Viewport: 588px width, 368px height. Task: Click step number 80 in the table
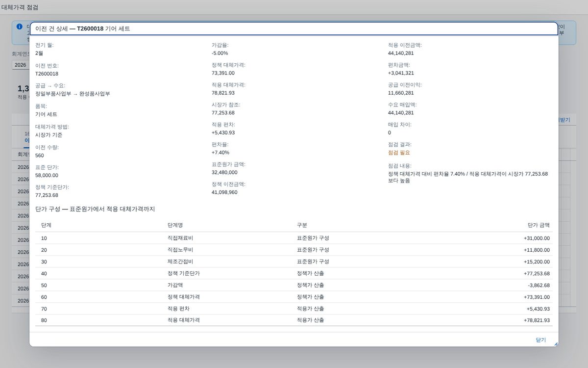pos(44,320)
